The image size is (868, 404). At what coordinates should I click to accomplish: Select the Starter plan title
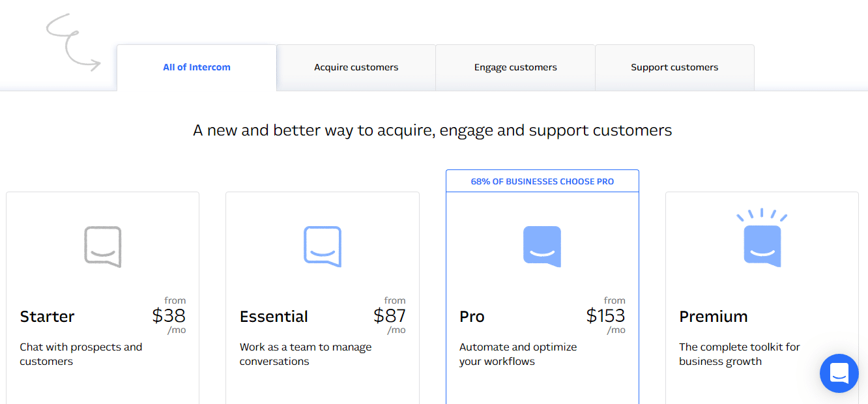[x=47, y=317]
